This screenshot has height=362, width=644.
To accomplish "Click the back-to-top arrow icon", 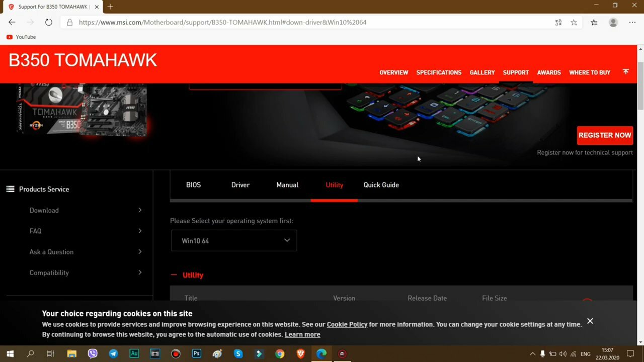I will (x=626, y=72).
